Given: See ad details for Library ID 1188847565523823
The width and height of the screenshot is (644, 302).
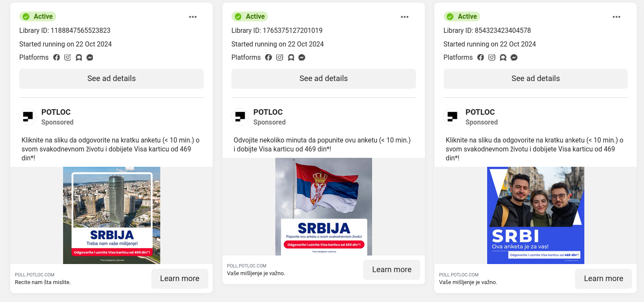Looking at the screenshot, I should (x=111, y=78).
